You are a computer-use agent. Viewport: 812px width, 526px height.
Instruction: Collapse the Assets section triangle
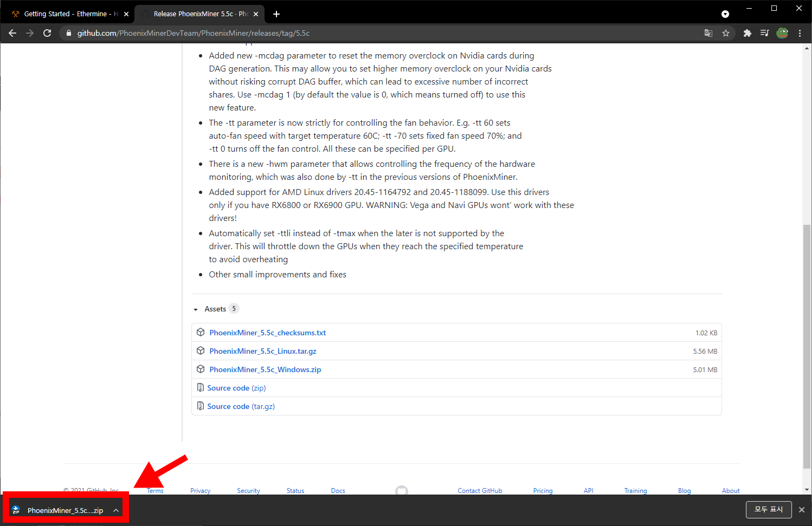tap(196, 309)
